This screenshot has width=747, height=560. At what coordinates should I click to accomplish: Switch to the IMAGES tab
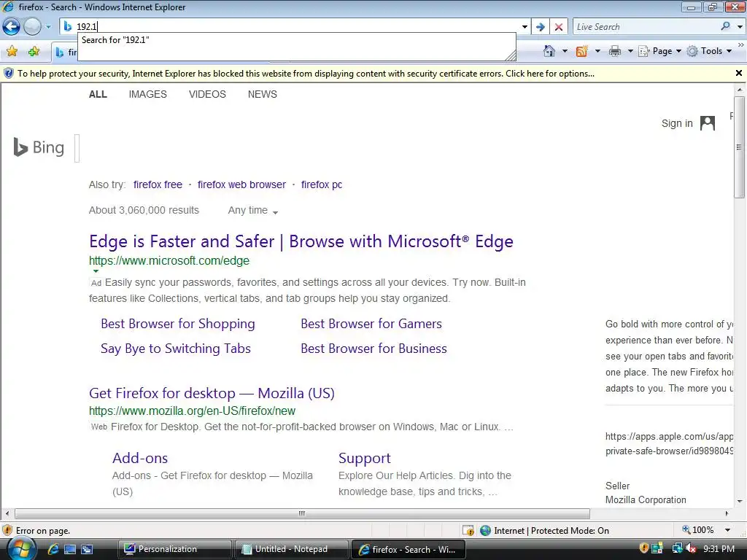pyautogui.click(x=147, y=94)
